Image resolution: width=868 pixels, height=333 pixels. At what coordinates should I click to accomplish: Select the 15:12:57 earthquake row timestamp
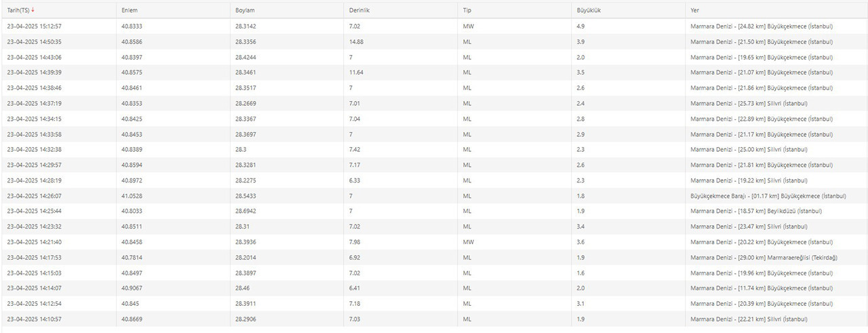tap(35, 26)
